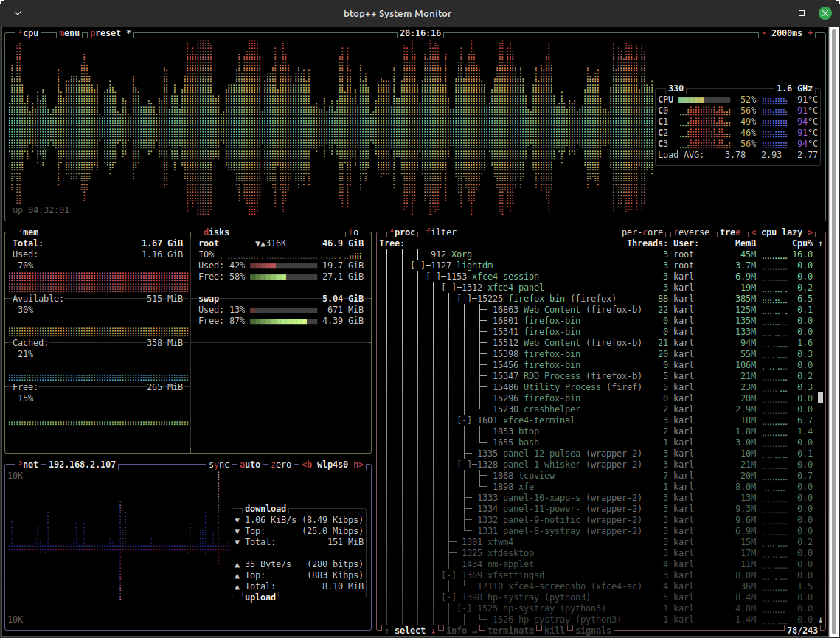Collapse the 1309 xfsettingsd tree node
Image resolution: width=840 pixels, height=638 pixels.
[x=449, y=575]
